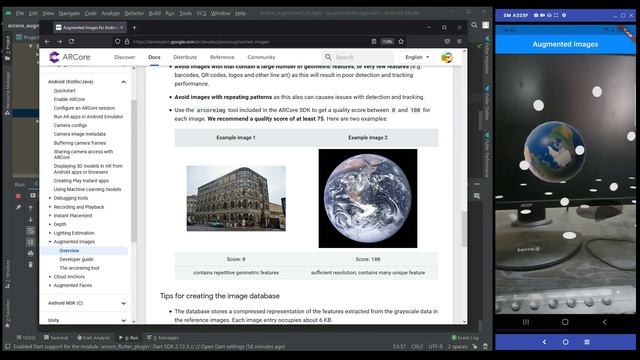The height and width of the screenshot is (360, 640).
Task: Click browser forward arrow button
Action: coord(59,42)
